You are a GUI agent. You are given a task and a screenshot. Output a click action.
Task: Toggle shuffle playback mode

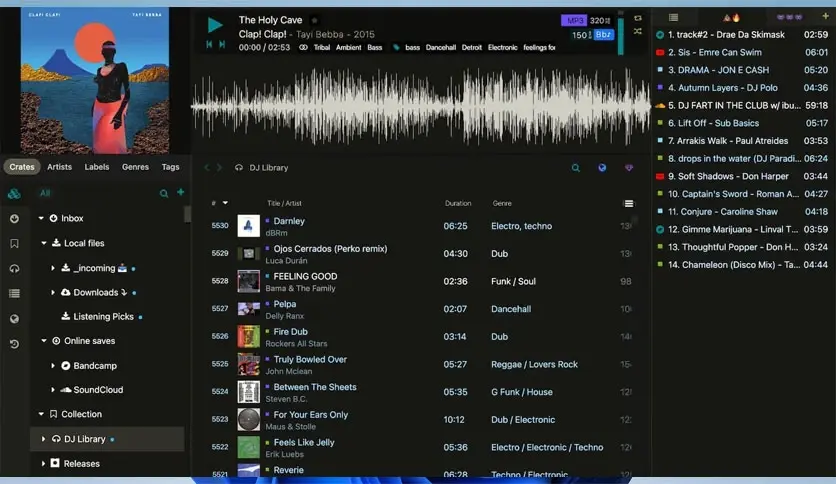click(x=637, y=32)
